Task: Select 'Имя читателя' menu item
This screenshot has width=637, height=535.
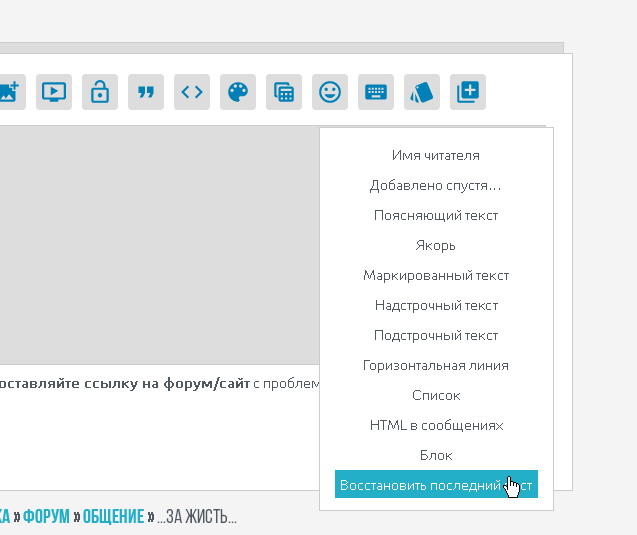Action: tap(436, 155)
